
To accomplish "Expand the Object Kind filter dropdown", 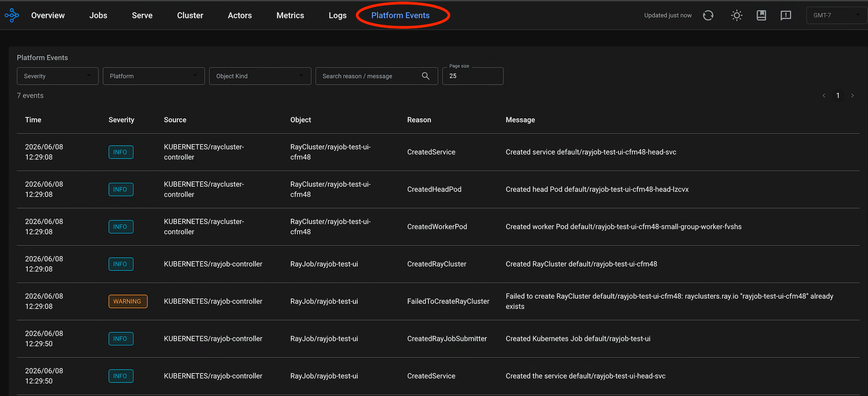I will 260,76.
